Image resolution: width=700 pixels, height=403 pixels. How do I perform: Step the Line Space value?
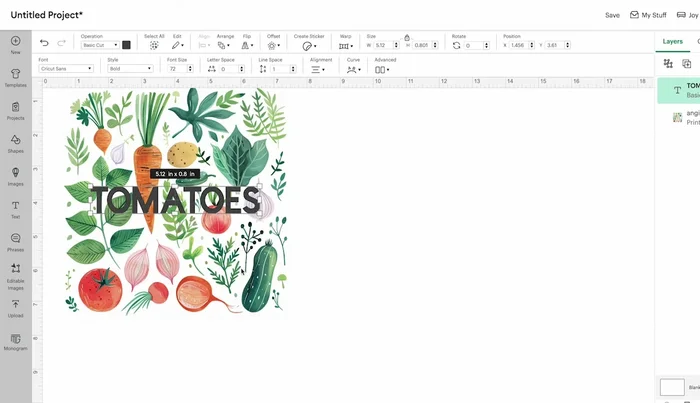(293, 69)
